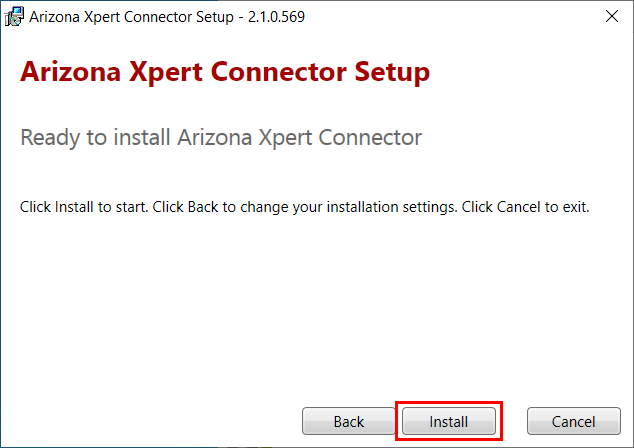Click the sentence 'Click Install to start.'
Image resolution: width=634 pixels, height=448 pixels.
(x=84, y=207)
